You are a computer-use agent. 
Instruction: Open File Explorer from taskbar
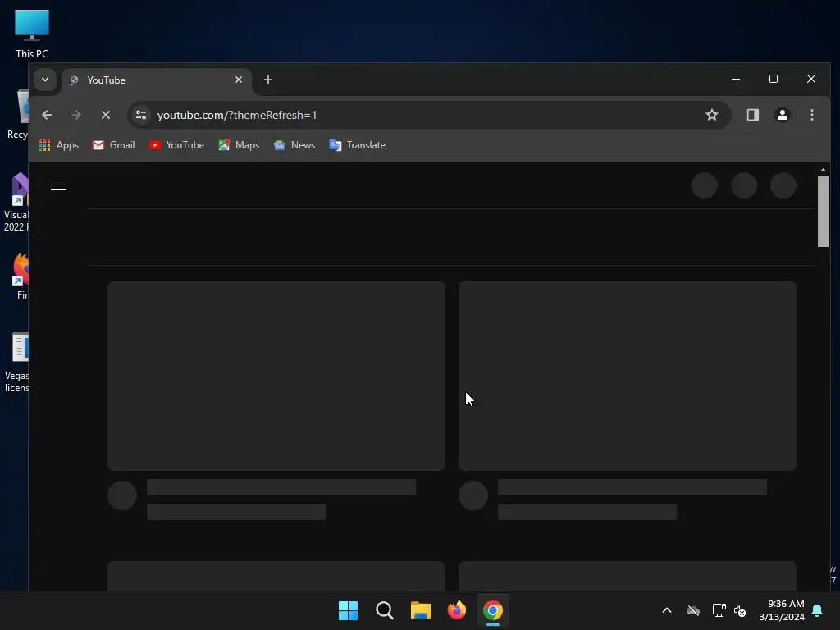(x=421, y=610)
